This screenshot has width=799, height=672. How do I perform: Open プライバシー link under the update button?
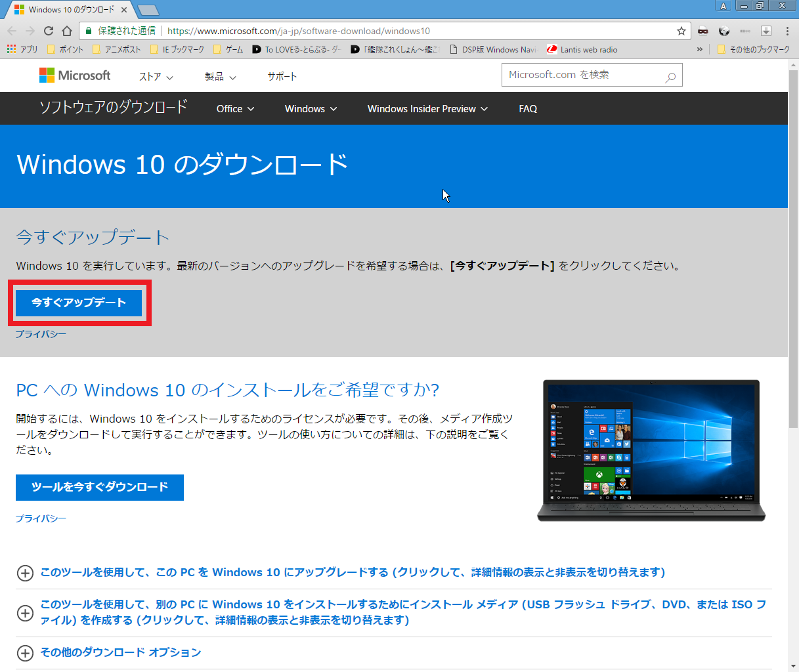[x=41, y=334]
